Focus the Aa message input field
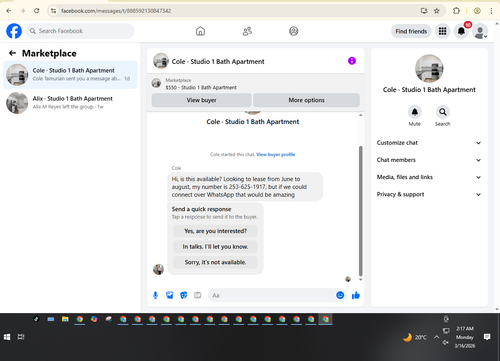 (x=271, y=295)
